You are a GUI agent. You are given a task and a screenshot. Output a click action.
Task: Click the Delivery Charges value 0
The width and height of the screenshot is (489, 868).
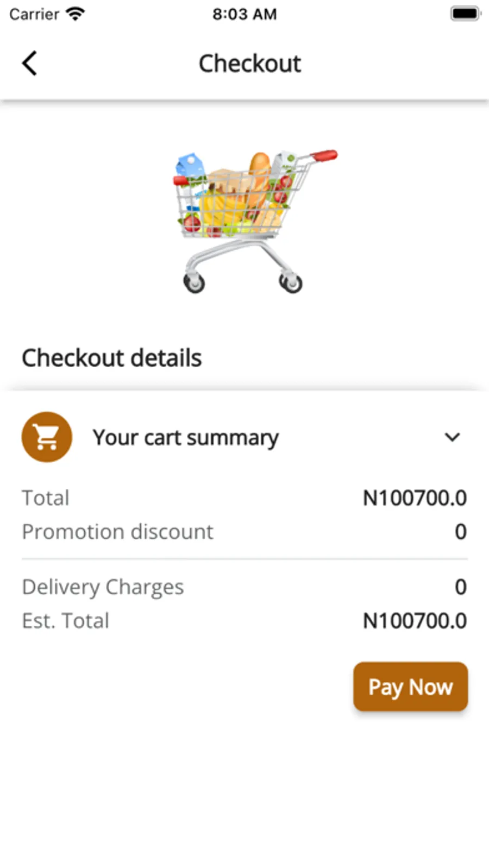[x=460, y=587]
